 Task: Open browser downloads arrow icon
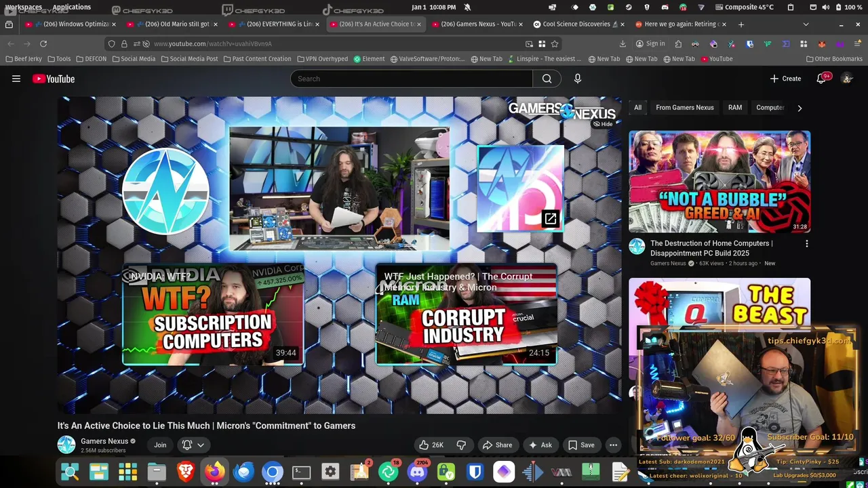tap(623, 43)
